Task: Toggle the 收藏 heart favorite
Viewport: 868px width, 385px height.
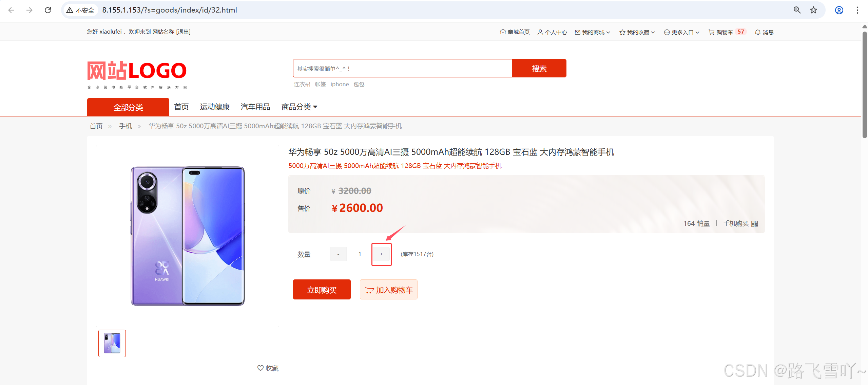Action: point(268,368)
